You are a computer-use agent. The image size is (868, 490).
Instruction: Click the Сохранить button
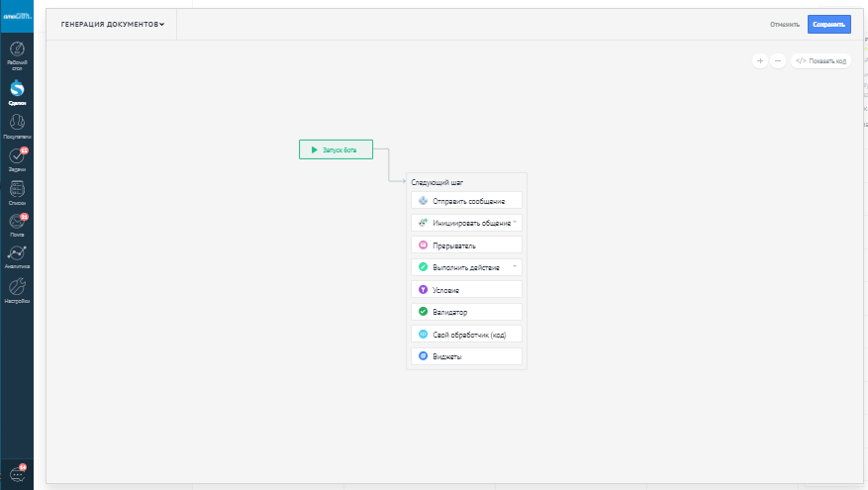tap(828, 25)
